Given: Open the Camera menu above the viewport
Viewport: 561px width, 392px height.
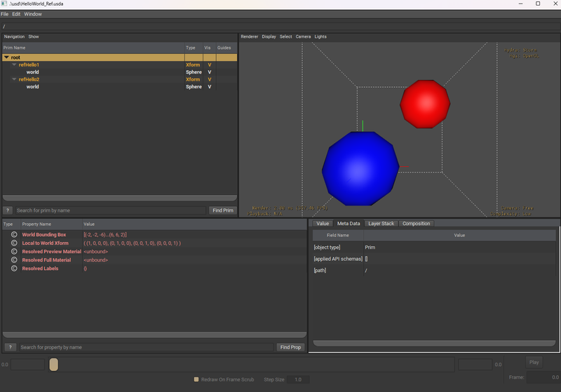Looking at the screenshot, I should [303, 36].
